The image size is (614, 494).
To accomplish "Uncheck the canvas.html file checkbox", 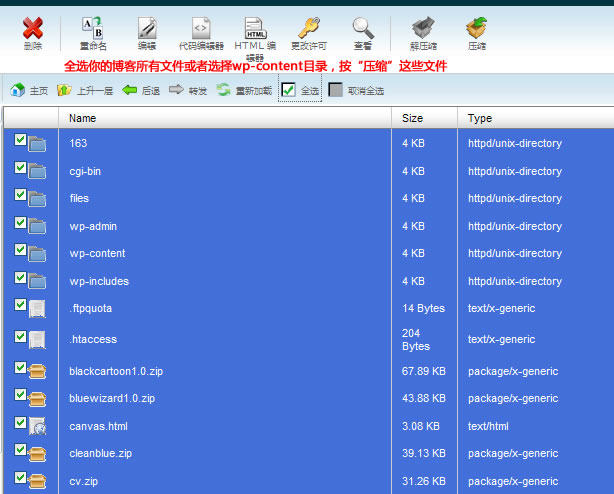I will [x=20, y=423].
